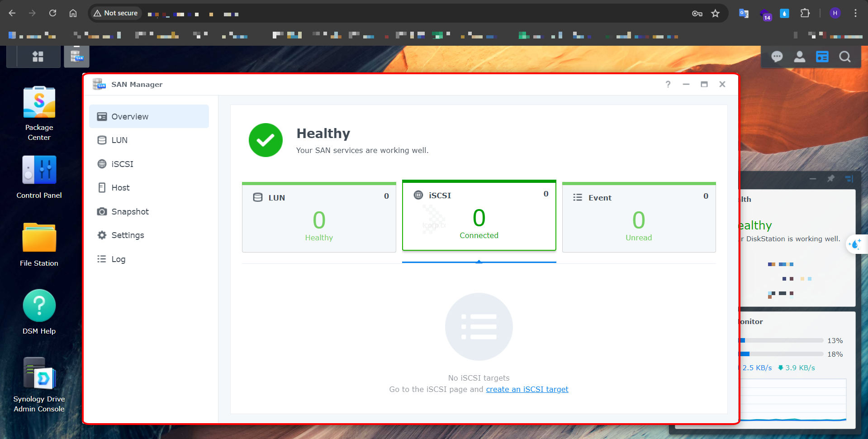
Task: Toggle the widgets panel icon
Action: [822, 57]
